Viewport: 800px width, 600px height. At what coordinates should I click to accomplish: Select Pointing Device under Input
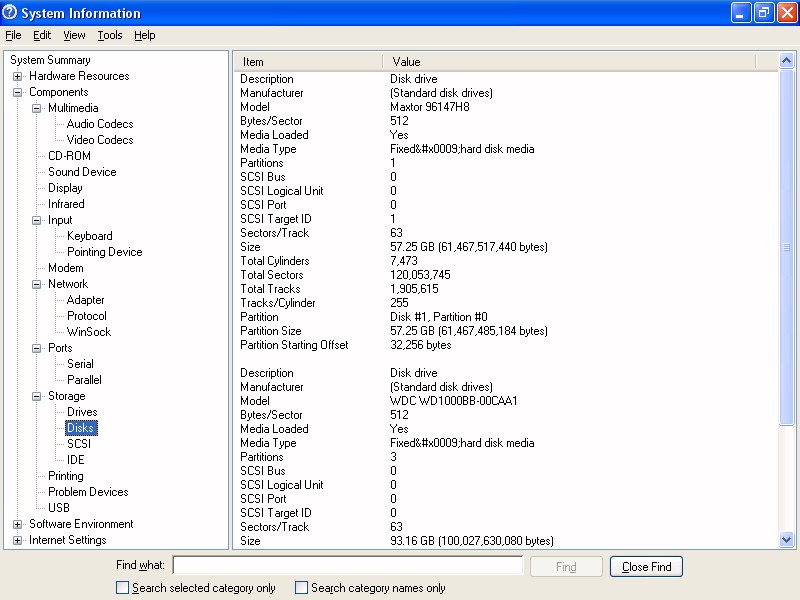tap(104, 252)
